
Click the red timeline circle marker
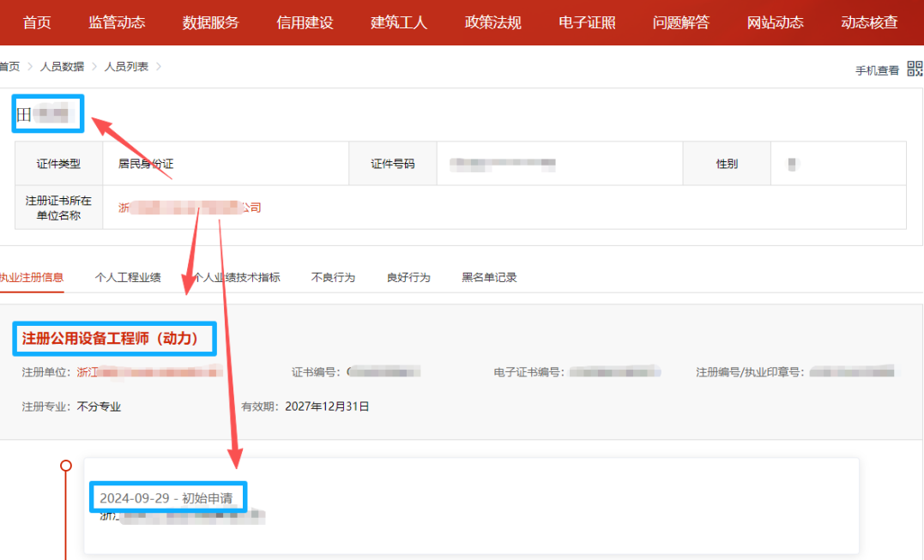point(66,466)
